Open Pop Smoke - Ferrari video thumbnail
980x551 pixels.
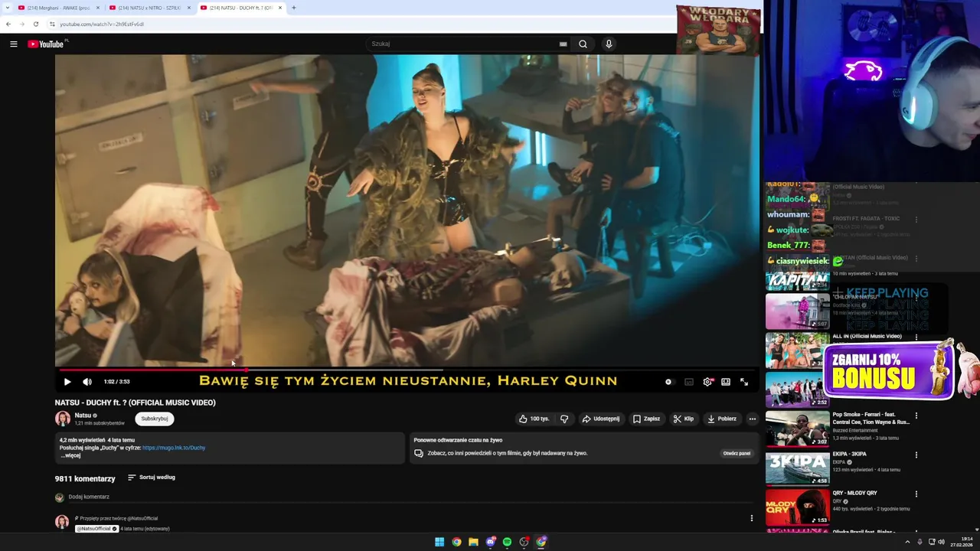(x=797, y=429)
